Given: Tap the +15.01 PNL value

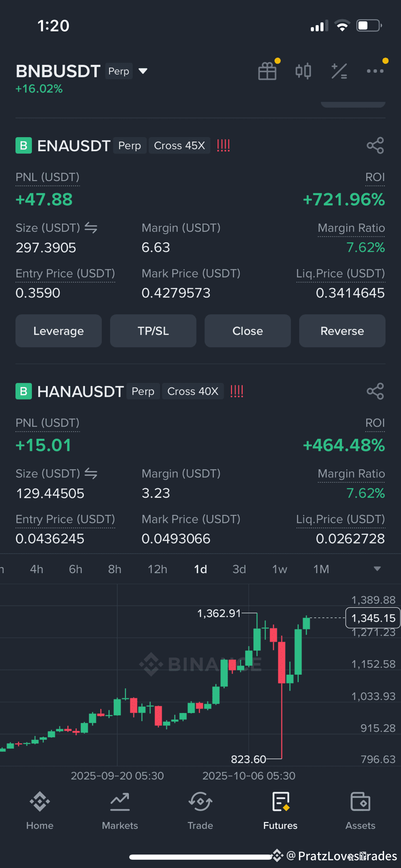Looking at the screenshot, I should (x=44, y=445).
